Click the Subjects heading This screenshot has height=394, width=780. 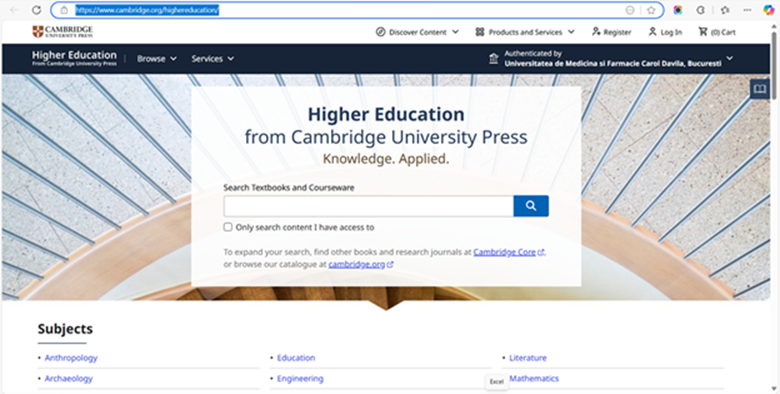pos(65,329)
